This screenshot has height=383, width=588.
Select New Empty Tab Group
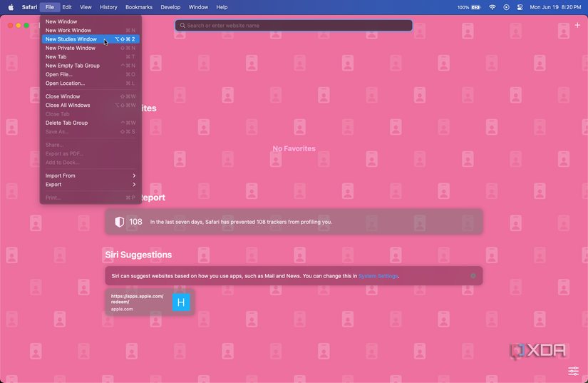pyautogui.click(x=91, y=66)
